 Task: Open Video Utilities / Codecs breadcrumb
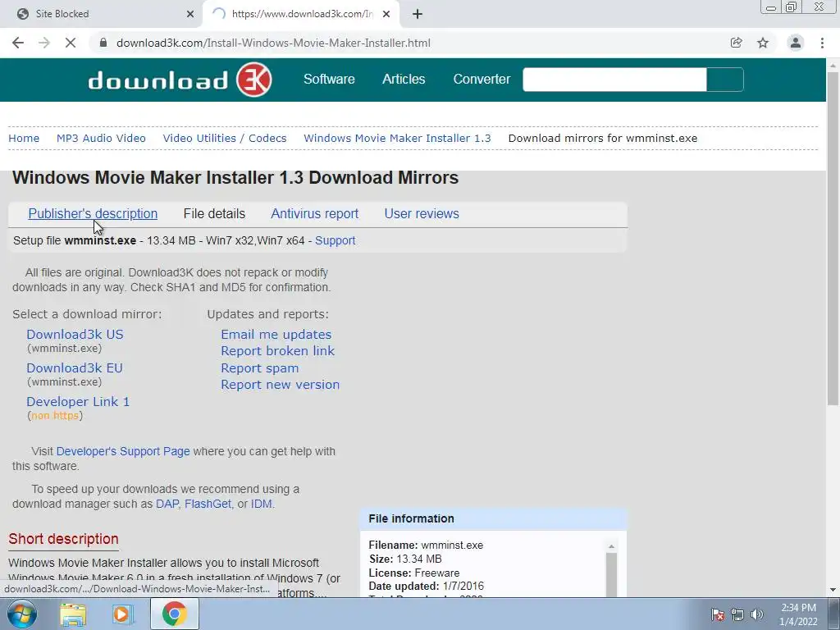225,138
